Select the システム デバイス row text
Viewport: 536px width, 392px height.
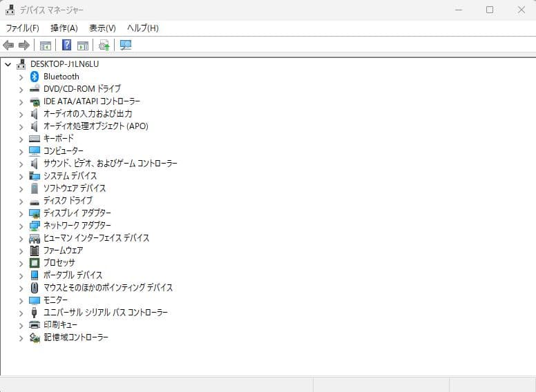point(70,176)
